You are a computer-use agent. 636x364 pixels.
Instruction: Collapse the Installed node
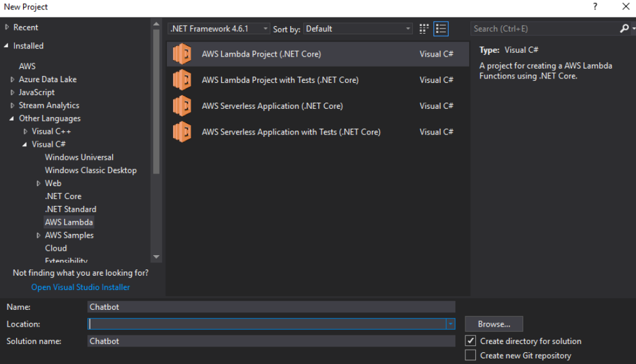coord(6,46)
